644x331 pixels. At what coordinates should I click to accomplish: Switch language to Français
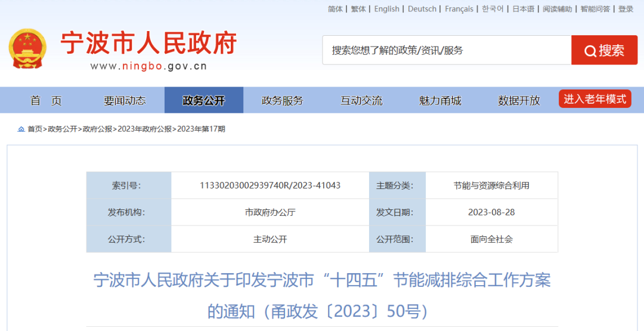(x=459, y=9)
